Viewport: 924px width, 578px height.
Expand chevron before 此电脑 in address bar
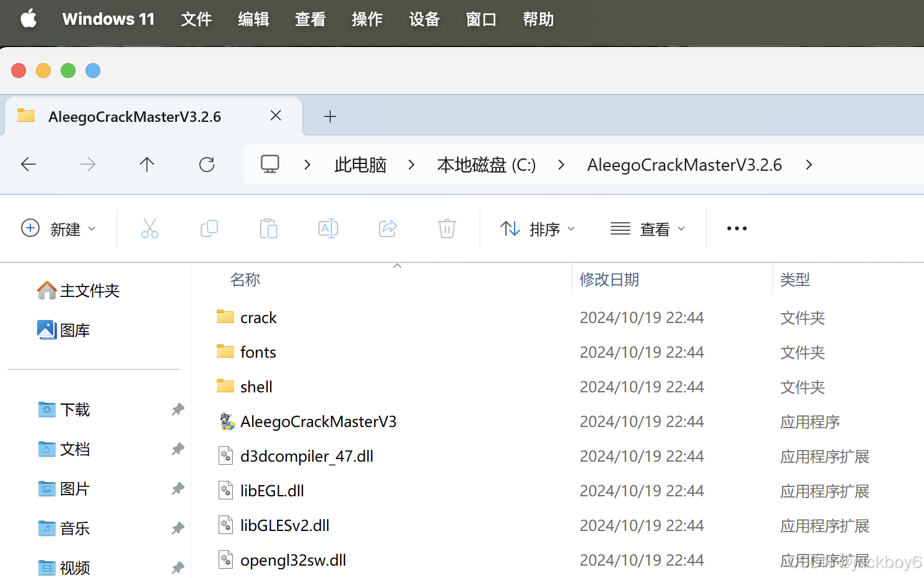[307, 165]
